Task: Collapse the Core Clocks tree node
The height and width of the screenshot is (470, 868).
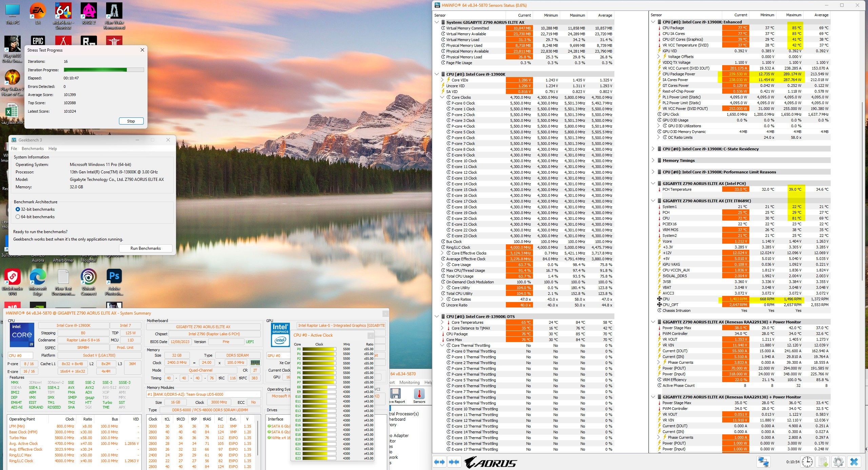Action: [x=442, y=97]
